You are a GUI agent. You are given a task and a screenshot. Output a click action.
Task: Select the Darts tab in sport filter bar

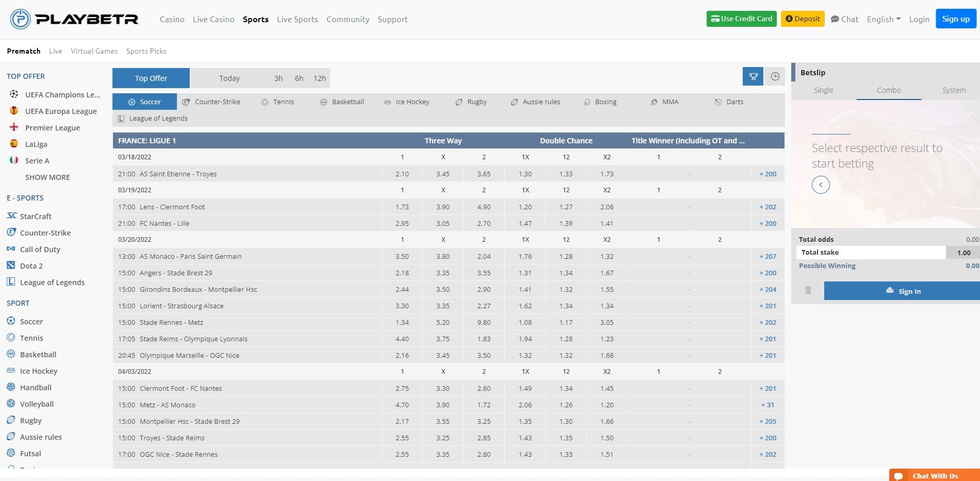pyautogui.click(x=729, y=102)
